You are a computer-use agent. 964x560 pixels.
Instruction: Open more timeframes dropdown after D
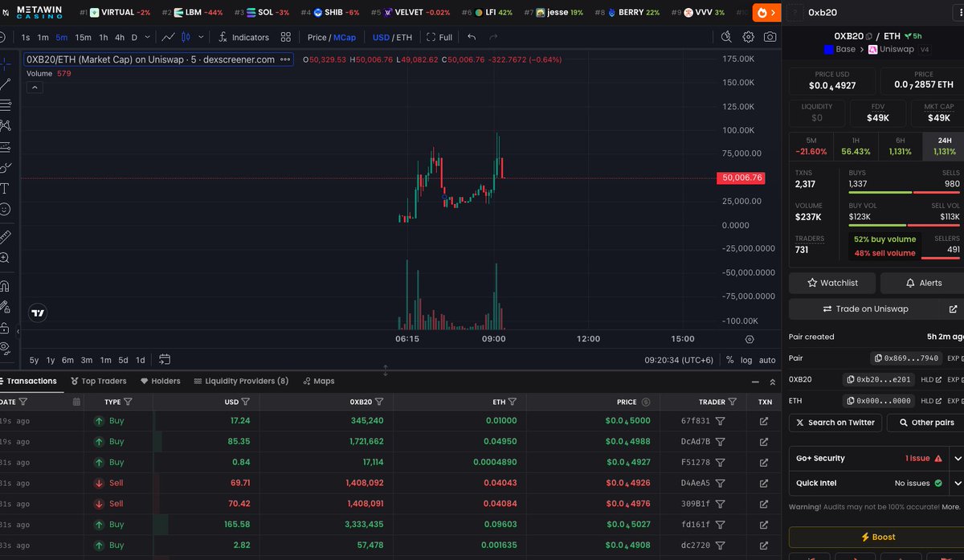tap(146, 37)
